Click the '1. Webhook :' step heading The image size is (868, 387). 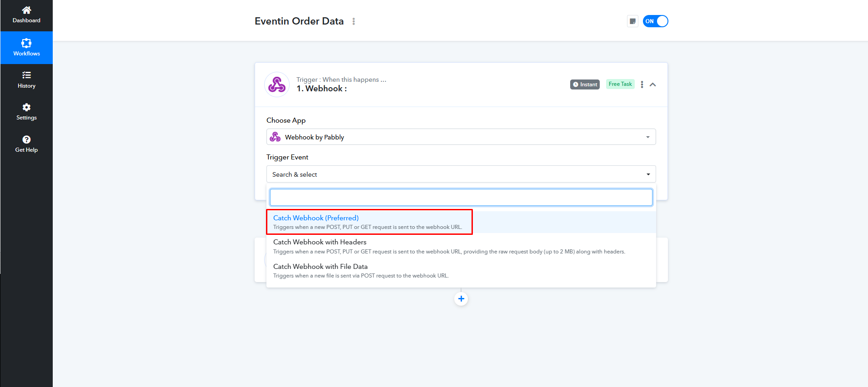[x=322, y=89]
